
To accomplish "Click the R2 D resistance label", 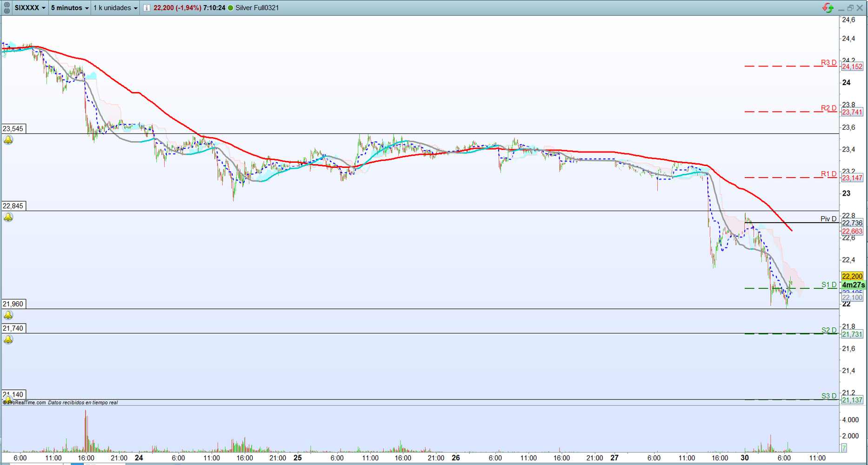I will click(x=828, y=108).
